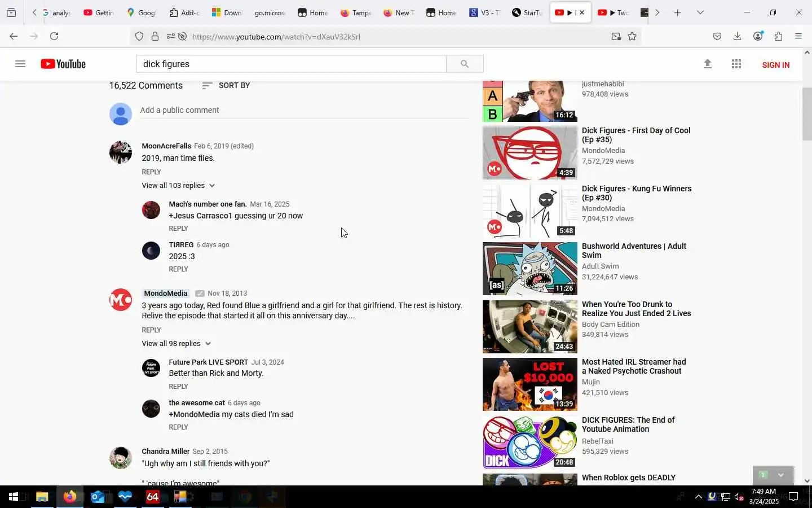The height and width of the screenshot is (508, 812).
Task: Close the active YouTube tab
Action: click(582, 12)
